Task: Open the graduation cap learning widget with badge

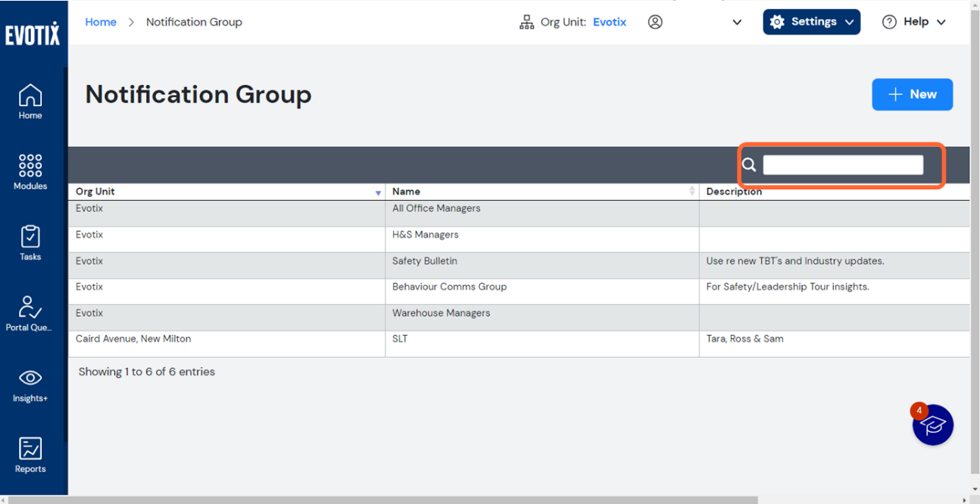Action: pyautogui.click(x=932, y=424)
